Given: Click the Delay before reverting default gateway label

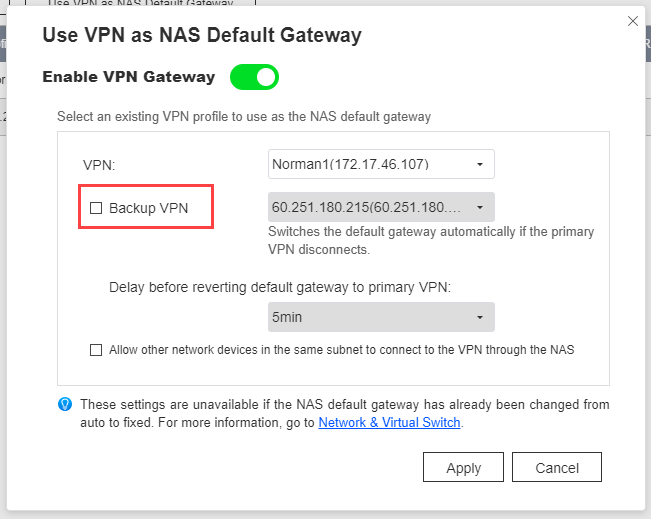Looking at the screenshot, I should tap(280, 287).
